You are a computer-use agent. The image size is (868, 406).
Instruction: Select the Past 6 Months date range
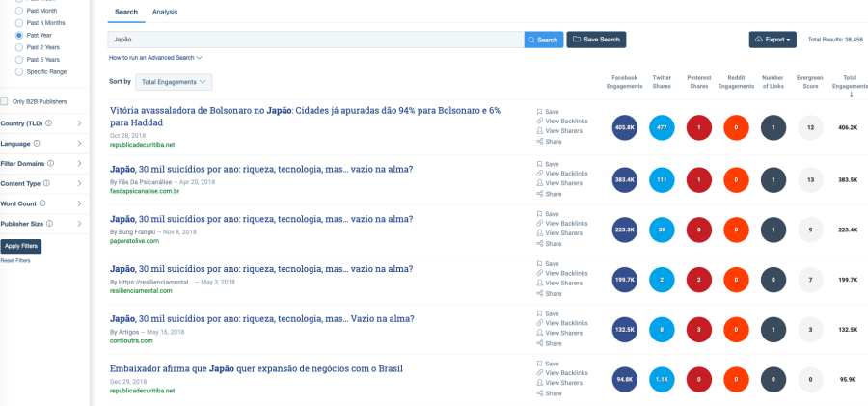(x=19, y=23)
